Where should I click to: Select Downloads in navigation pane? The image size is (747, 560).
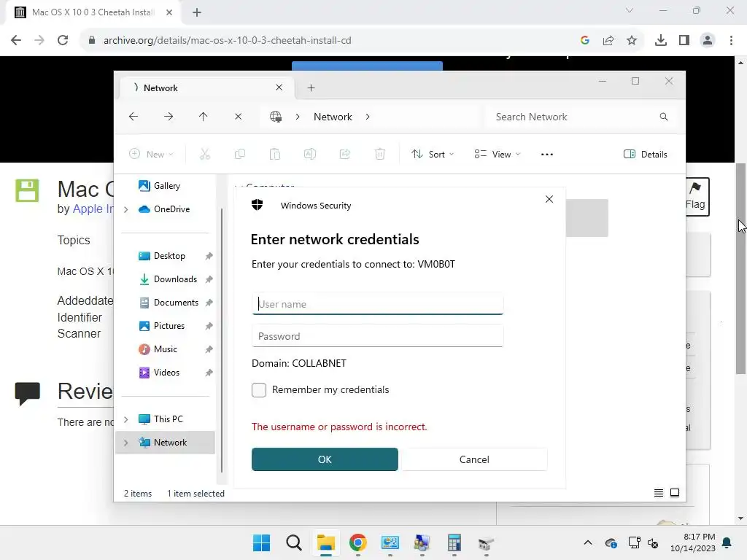pyautogui.click(x=175, y=279)
